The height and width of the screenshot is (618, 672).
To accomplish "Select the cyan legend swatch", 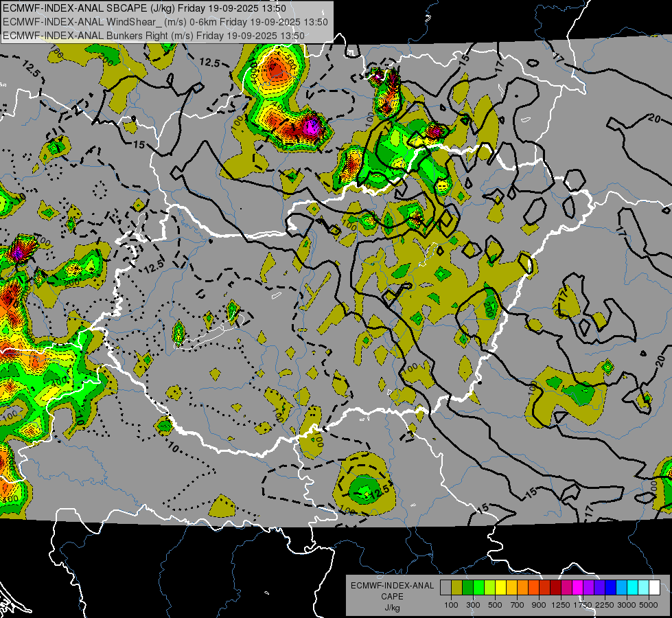I will [x=633, y=587].
